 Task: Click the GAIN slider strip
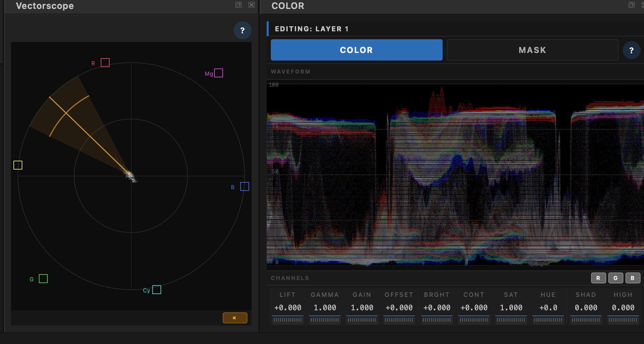(x=362, y=320)
